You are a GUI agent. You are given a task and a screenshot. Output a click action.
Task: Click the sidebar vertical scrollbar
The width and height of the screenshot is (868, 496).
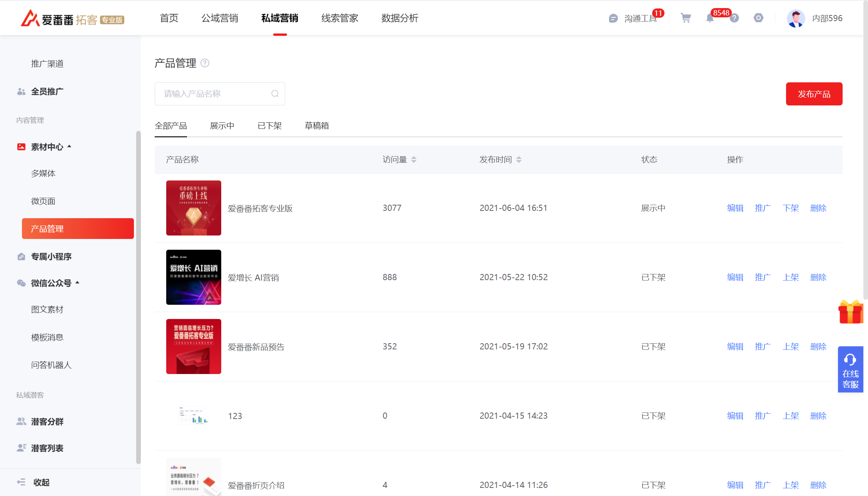138,297
